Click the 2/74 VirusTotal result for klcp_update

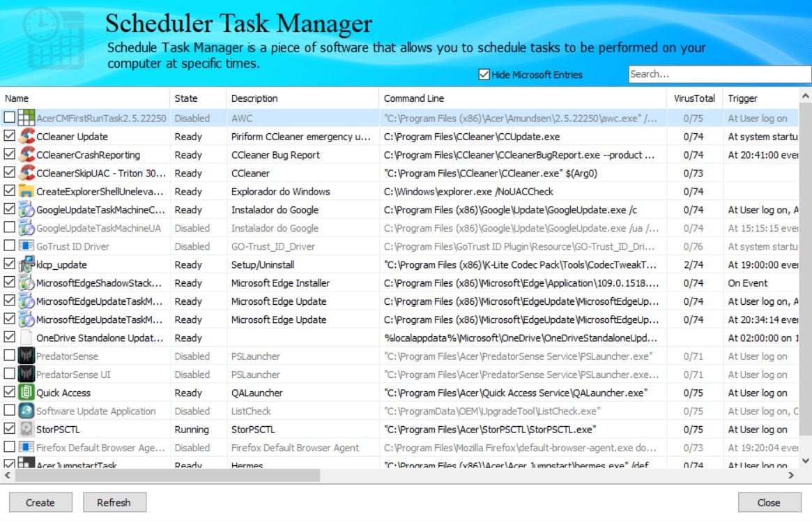tap(693, 265)
